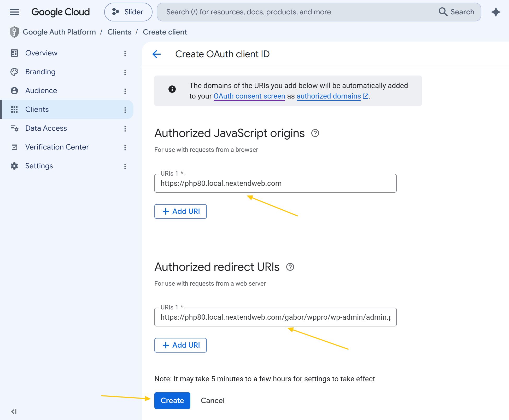This screenshot has width=509, height=420.
Task: Click the Search button with magnifier
Action: point(457,12)
